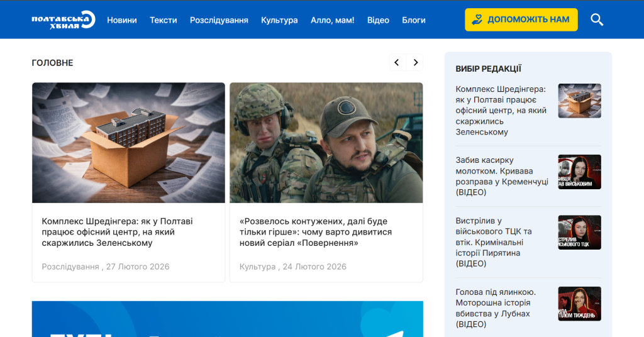
Task: Click the ВИБІР РЕДАКЦІЇ heading
Action: [x=488, y=69]
